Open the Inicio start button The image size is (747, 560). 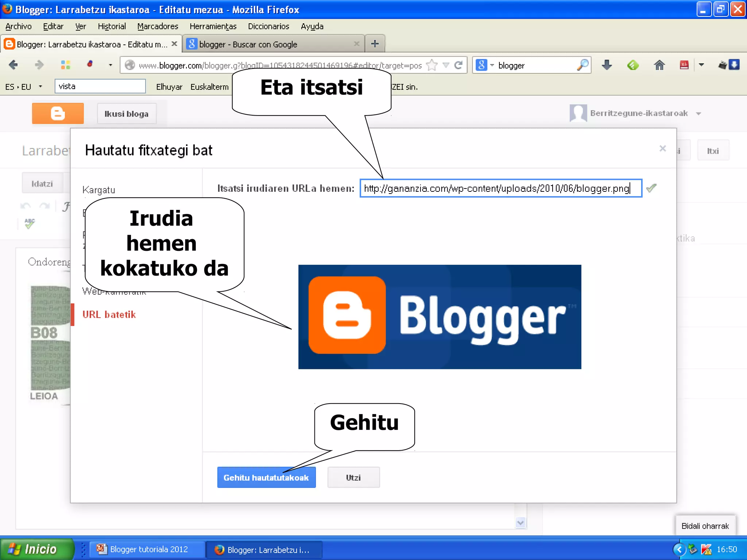click(x=36, y=549)
